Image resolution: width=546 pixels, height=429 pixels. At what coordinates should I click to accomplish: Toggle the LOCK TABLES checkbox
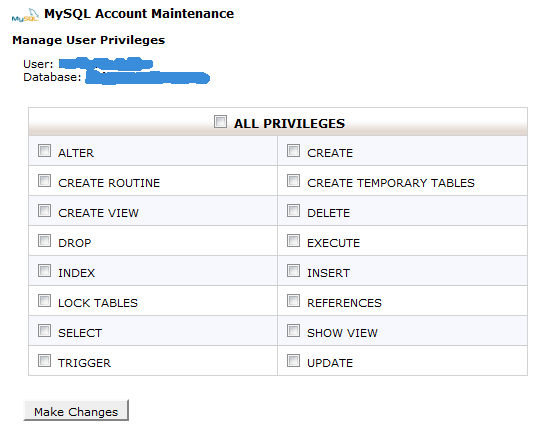click(x=44, y=301)
